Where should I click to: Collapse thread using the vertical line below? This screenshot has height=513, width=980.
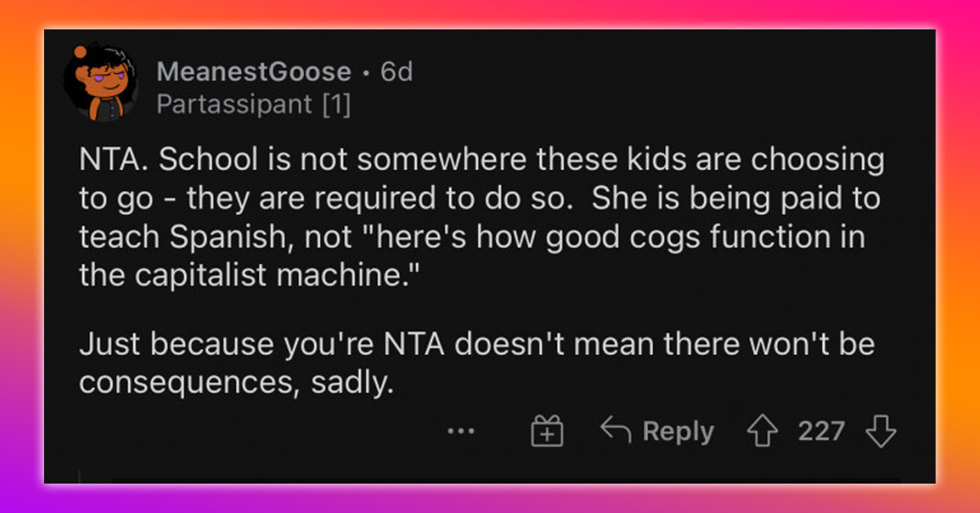[x=81, y=476]
